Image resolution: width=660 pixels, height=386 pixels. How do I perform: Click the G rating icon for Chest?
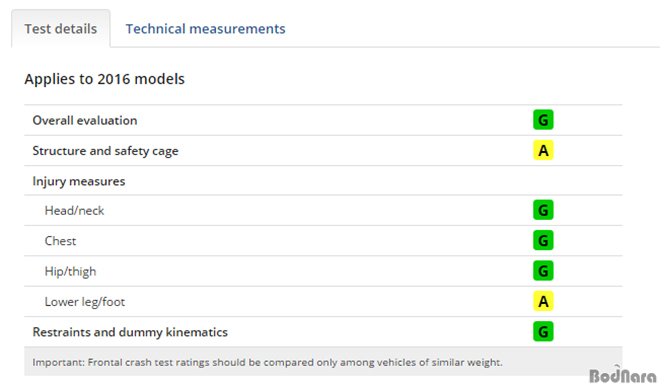point(543,240)
